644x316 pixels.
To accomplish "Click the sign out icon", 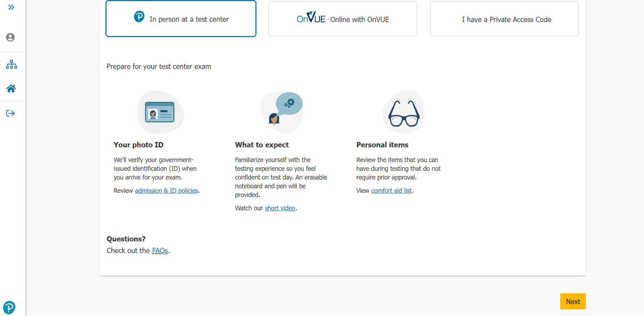I will click(x=10, y=113).
